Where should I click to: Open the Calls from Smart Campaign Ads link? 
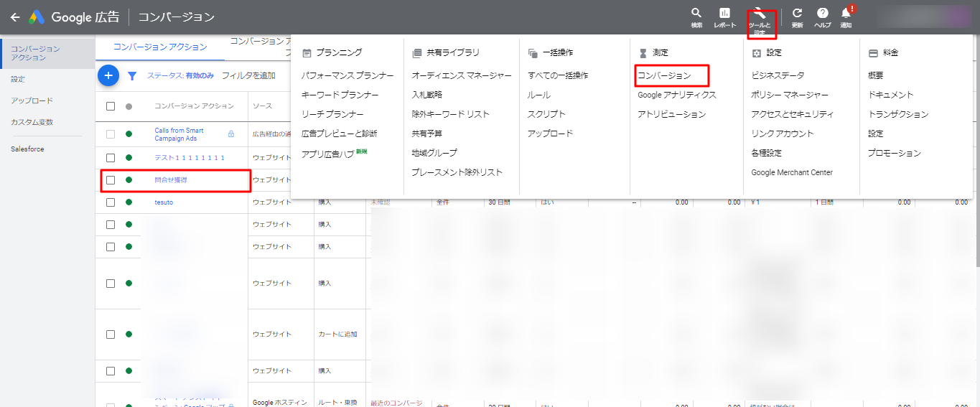point(179,134)
